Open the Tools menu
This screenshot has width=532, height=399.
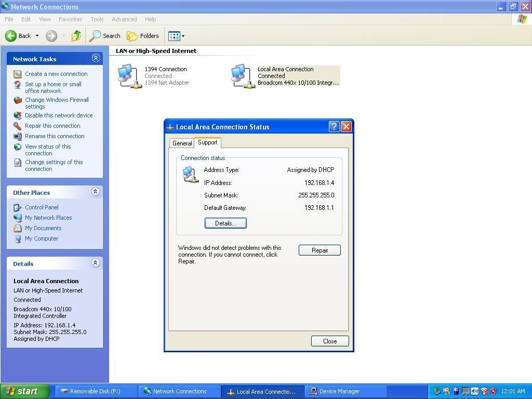97,19
